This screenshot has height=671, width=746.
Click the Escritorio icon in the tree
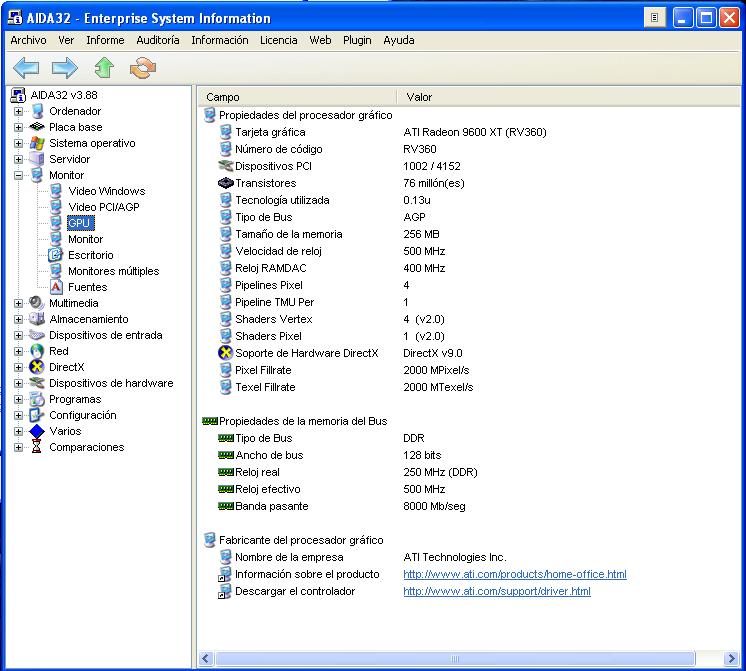[56, 255]
